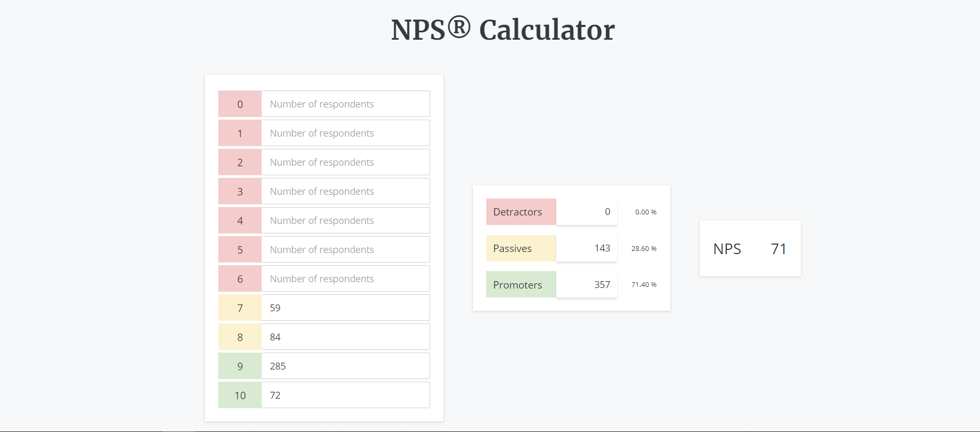Viewport: 980px width, 432px height.
Task: Edit the score 8 field showing 84
Action: pyautogui.click(x=345, y=337)
